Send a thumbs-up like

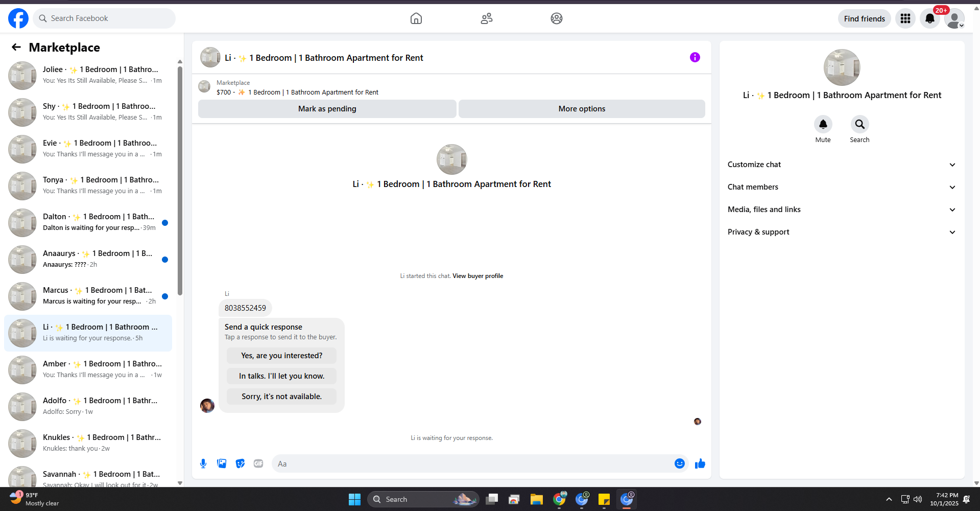point(700,463)
